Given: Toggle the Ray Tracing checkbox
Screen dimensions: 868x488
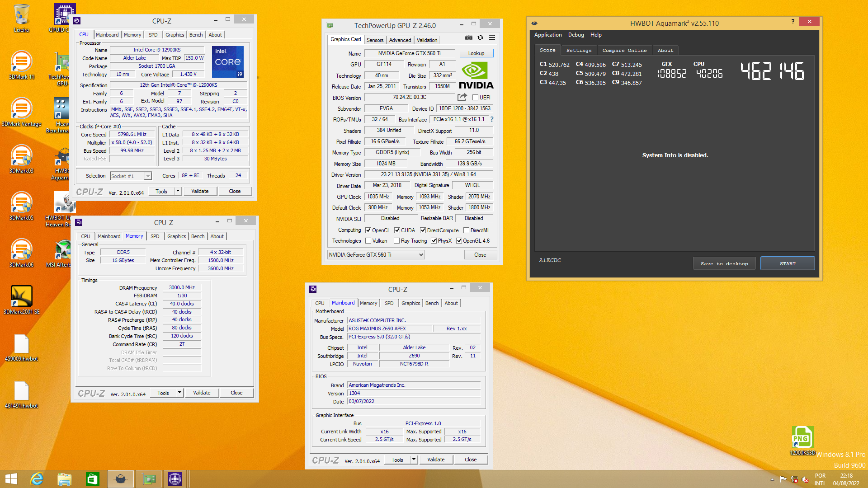Looking at the screenshot, I should coord(396,241).
